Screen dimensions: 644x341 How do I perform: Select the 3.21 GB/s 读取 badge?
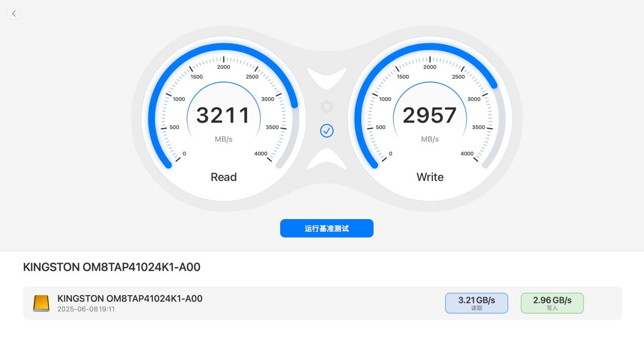(x=476, y=303)
